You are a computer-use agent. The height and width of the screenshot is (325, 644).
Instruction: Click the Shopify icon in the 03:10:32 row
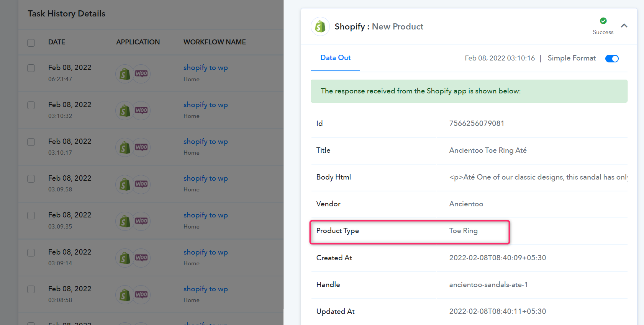[125, 111]
